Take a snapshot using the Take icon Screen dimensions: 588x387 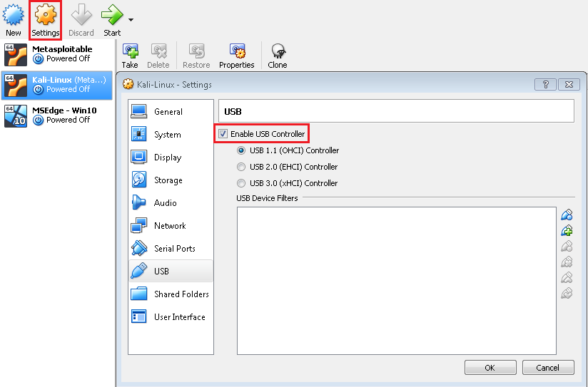[130, 51]
